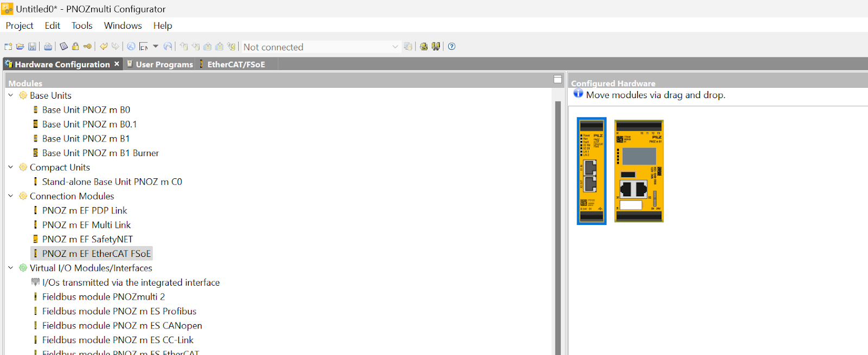The width and height of the screenshot is (868, 355).
Task: Click the blue globe icon in the toolbar
Action: click(131, 47)
